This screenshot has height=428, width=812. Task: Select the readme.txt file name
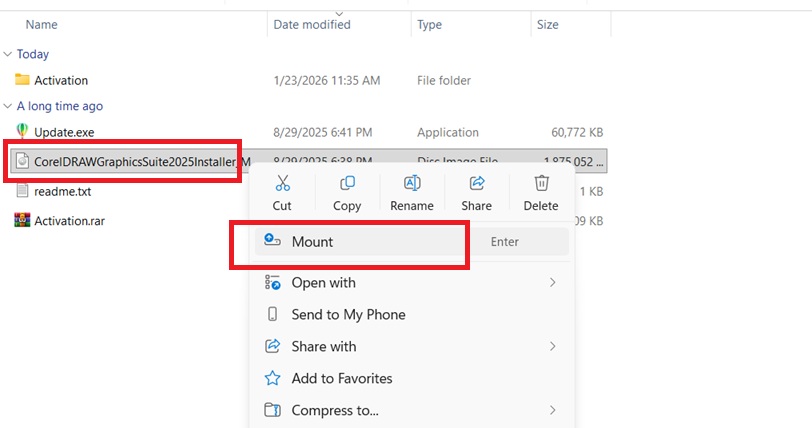(x=63, y=191)
